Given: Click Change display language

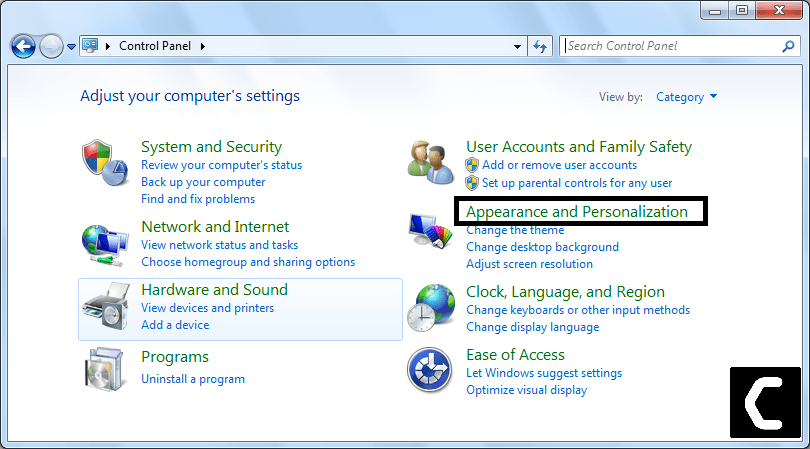Looking at the screenshot, I should (533, 327).
